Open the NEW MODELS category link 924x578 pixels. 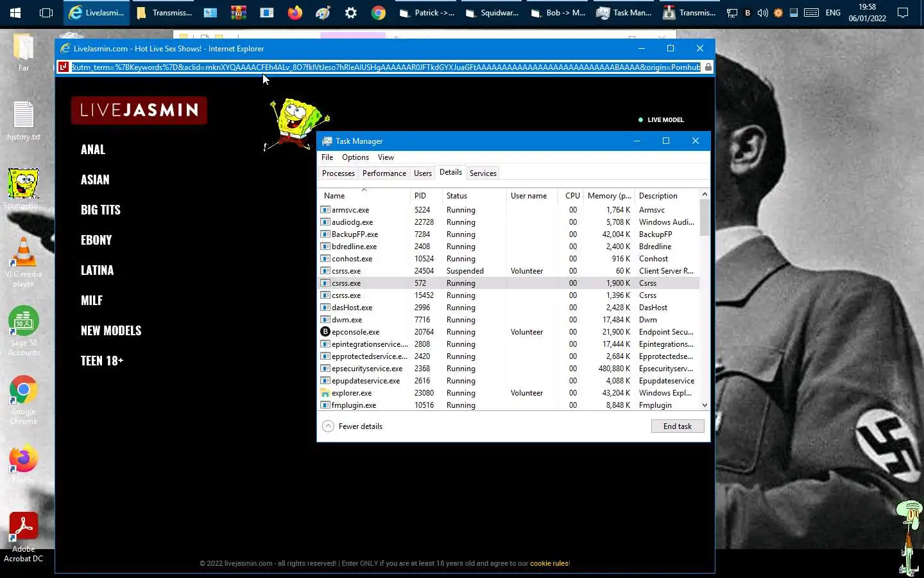[x=111, y=331]
